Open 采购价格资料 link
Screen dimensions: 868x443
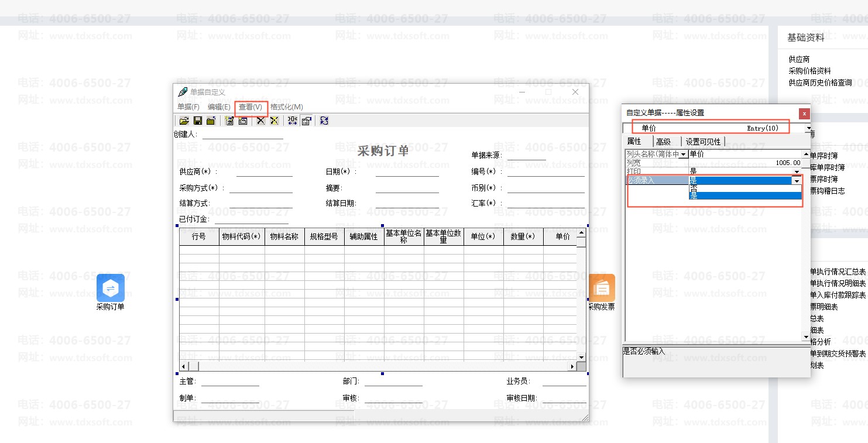click(x=809, y=71)
